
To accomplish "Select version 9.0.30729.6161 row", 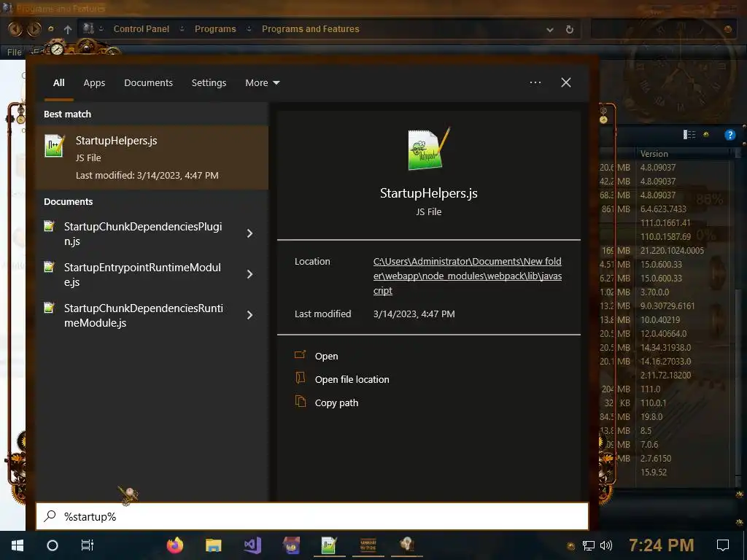I will pyautogui.click(x=667, y=306).
